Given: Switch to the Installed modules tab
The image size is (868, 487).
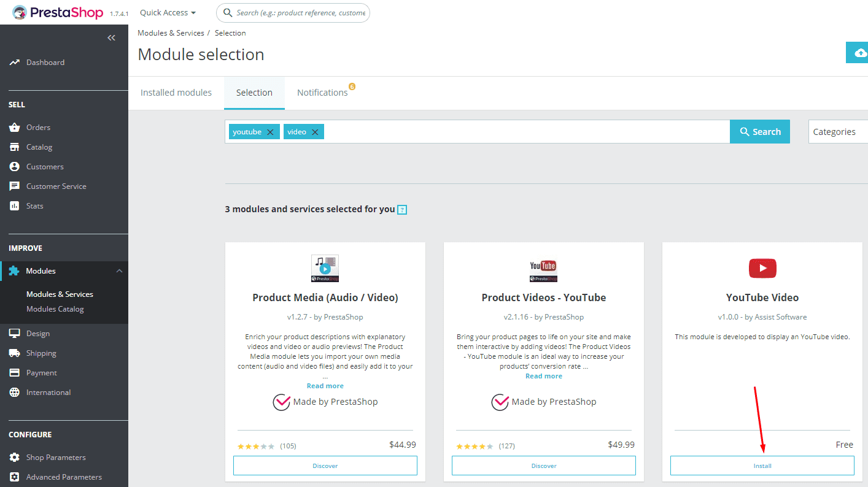Looking at the screenshot, I should tap(176, 92).
